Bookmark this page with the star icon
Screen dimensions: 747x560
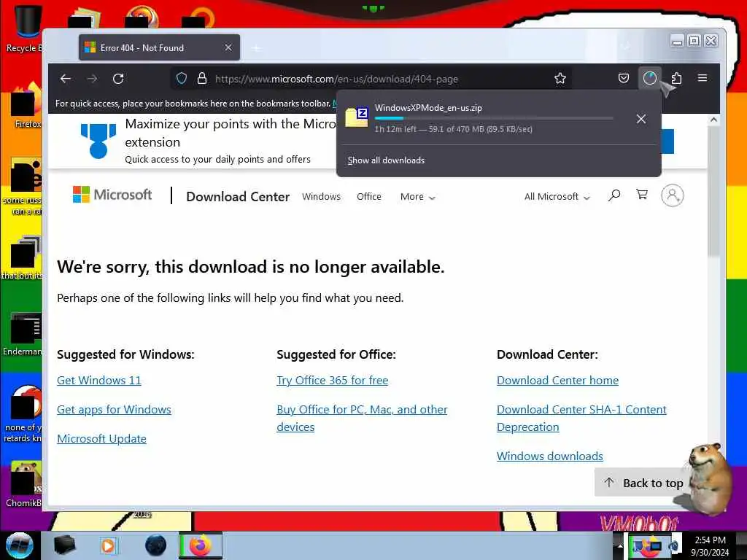(x=560, y=79)
